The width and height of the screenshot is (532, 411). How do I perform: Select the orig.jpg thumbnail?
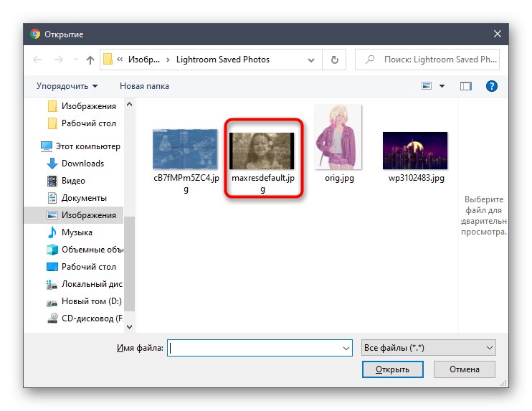pos(338,137)
